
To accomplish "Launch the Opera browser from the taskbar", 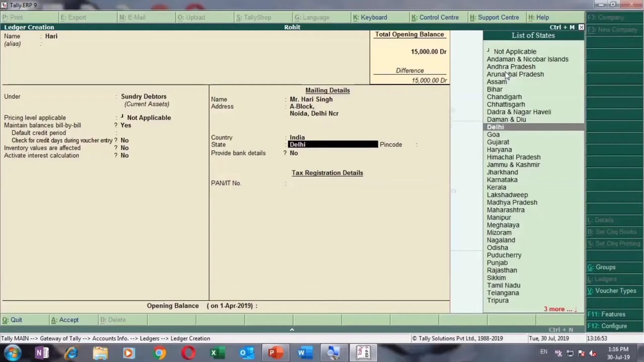I will [189, 353].
